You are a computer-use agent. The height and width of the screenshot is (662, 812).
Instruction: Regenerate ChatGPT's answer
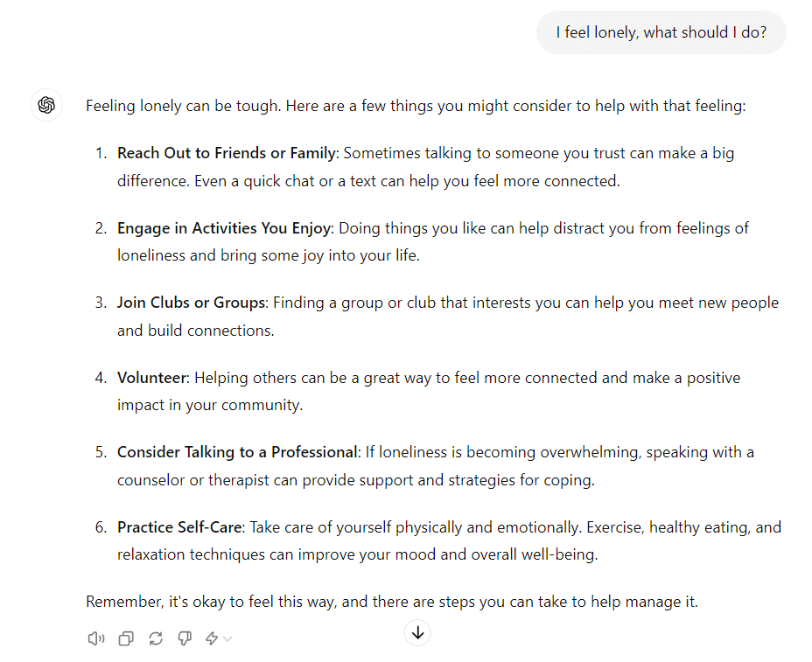tap(156, 638)
